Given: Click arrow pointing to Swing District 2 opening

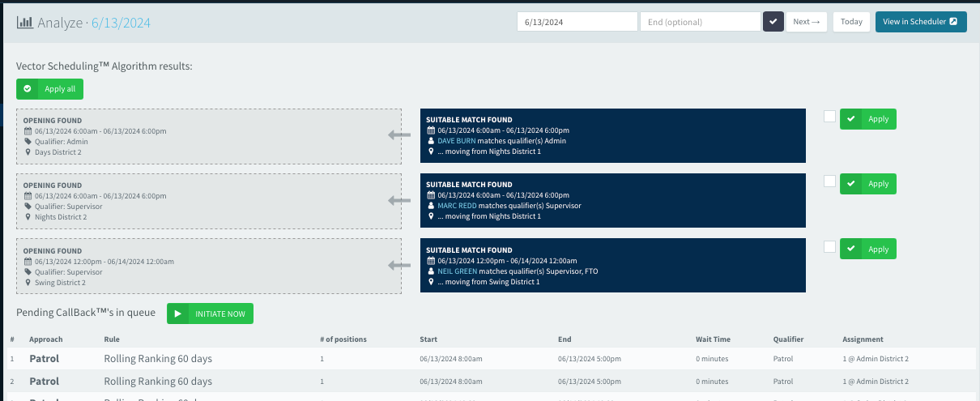Looking at the screenshot, I should coord(400,265).
